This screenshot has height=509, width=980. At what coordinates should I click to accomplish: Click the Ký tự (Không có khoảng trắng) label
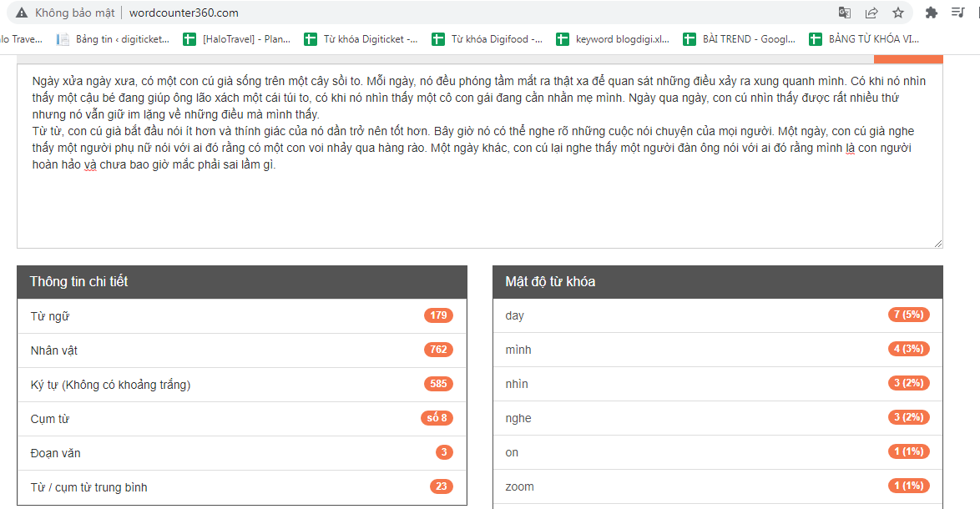tap(111, 385)
